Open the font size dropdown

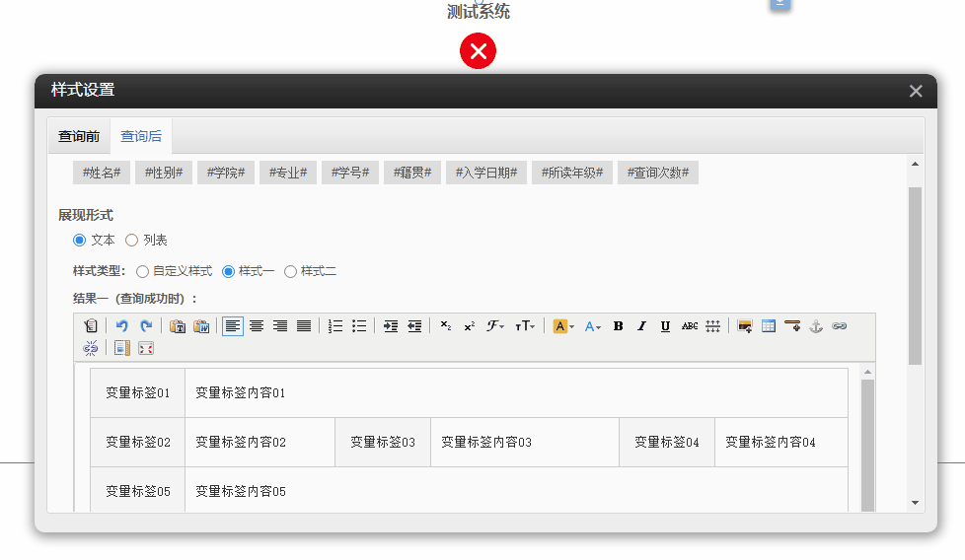pyautogui.click(x=526, y=326)
